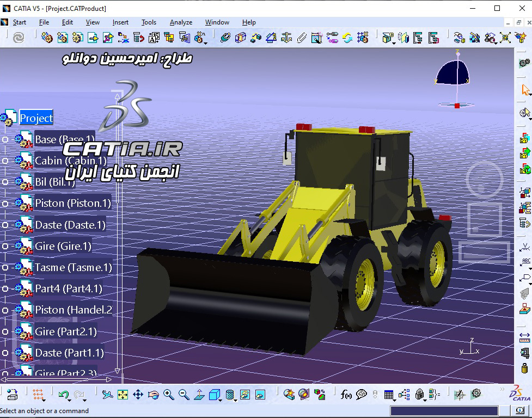Click the Zoom In magnifier

coord(169,394)
